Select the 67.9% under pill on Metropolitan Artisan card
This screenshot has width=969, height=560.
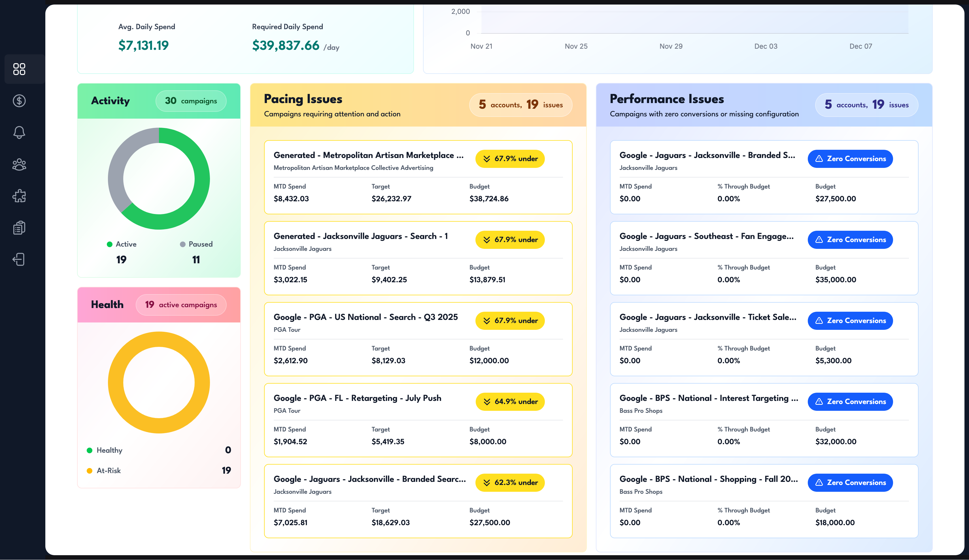click(509, 158)
